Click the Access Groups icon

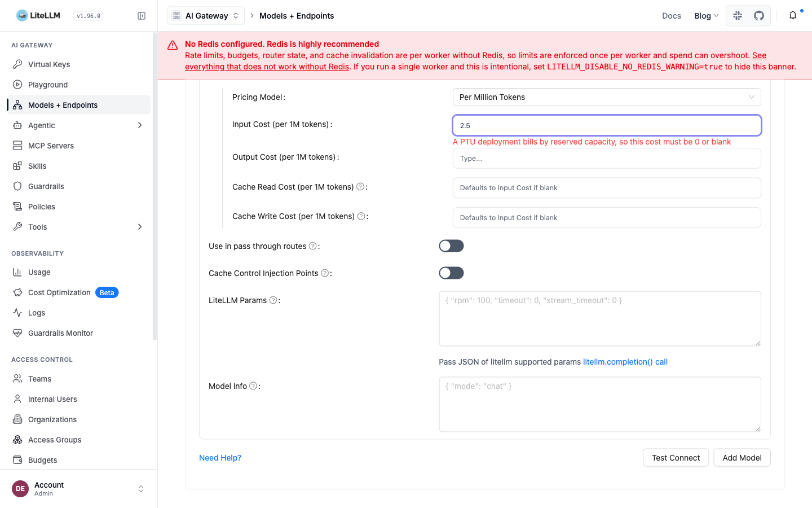coord(17,440)
